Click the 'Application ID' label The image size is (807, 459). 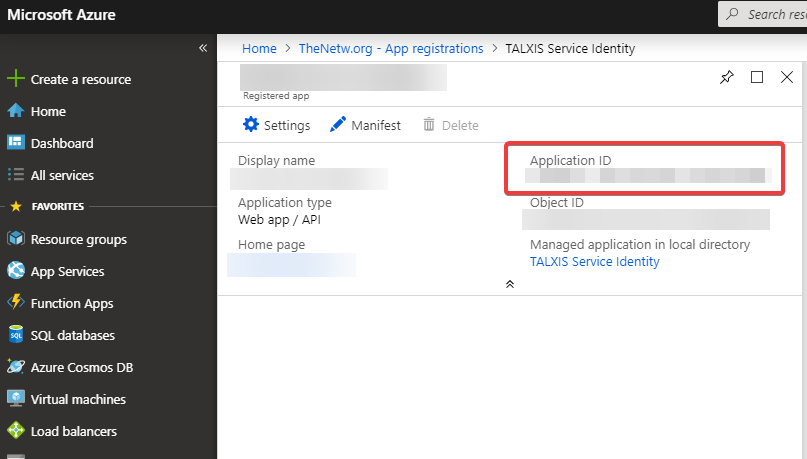tap(570, 161)
